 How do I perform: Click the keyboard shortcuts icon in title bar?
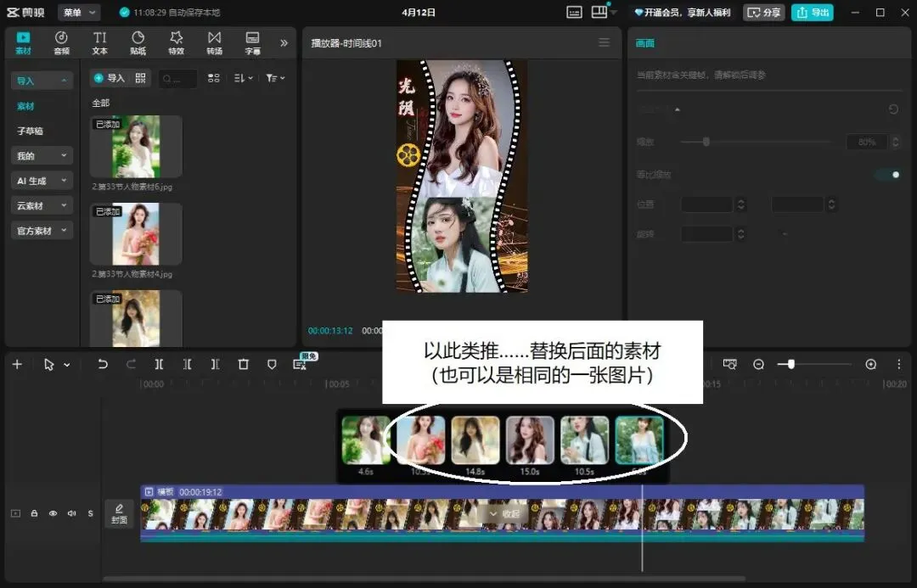(x=574, y=12)
